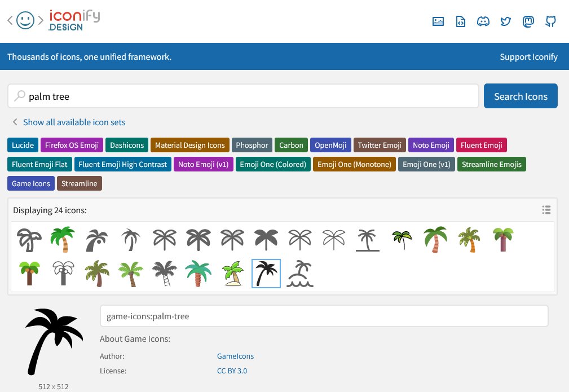Filter by Fluent Emoji set
Image resolution: width=569 pixels, height=392 pixels.
point(481,145)
